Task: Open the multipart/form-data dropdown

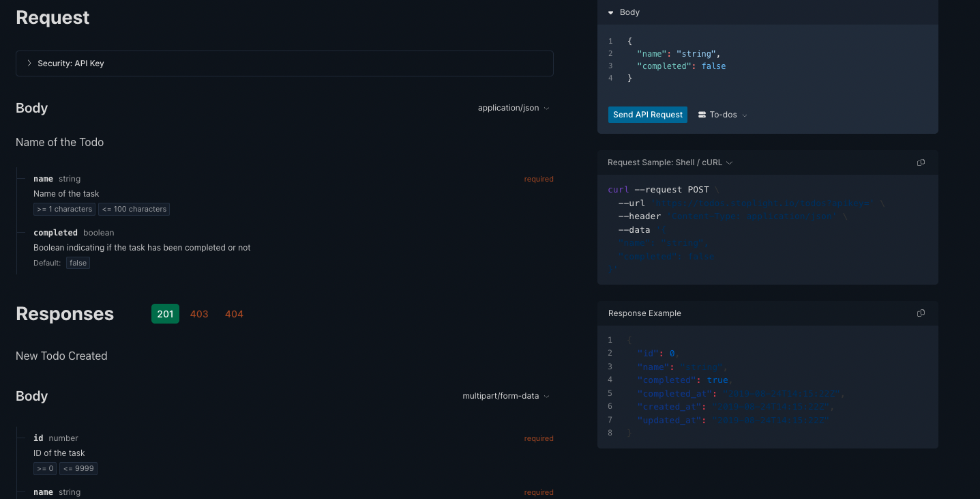Action: coord(506,396)
